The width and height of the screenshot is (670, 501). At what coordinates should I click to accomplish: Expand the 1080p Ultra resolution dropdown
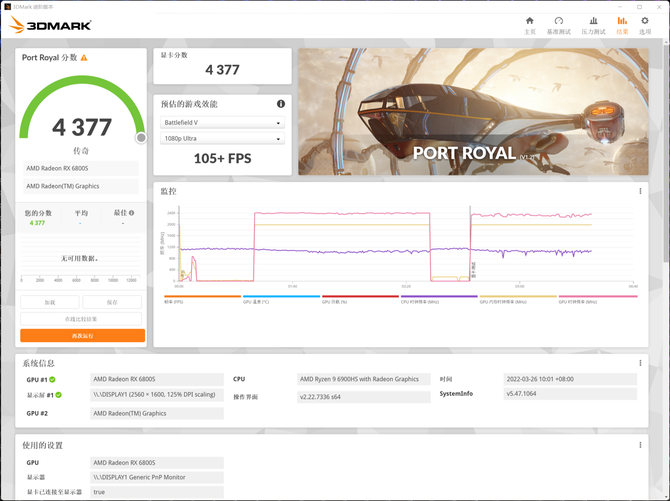point(222,139)
